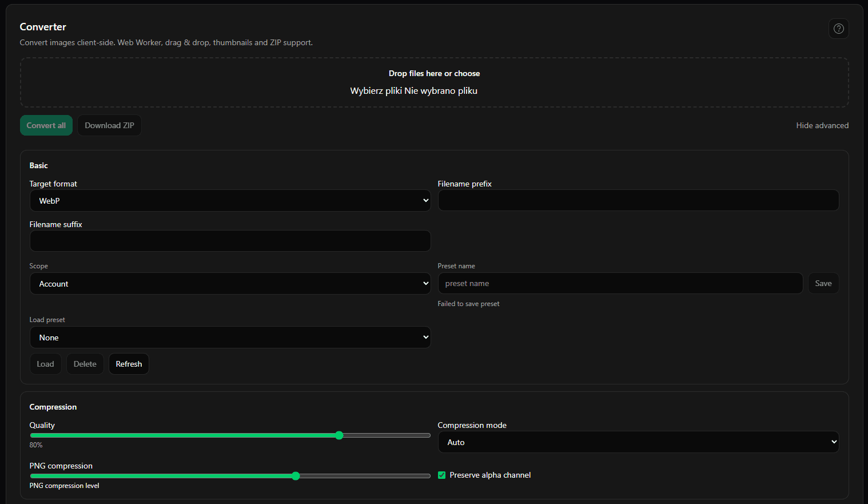Click into the Filename suffix field
868x504 pixels.
[230, 241]
